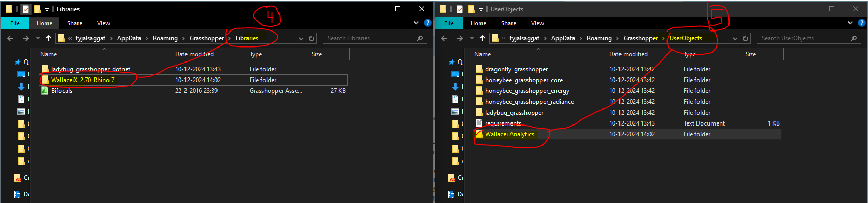Select WallaceiX_2.70_Rhino 7 folder

point(193,80)
